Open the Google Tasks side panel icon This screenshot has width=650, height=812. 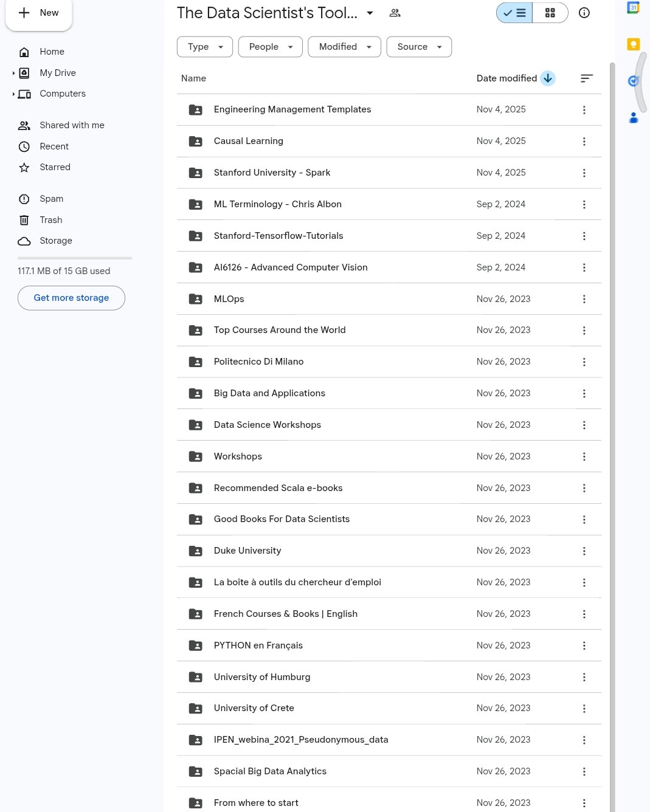(633, 81)
